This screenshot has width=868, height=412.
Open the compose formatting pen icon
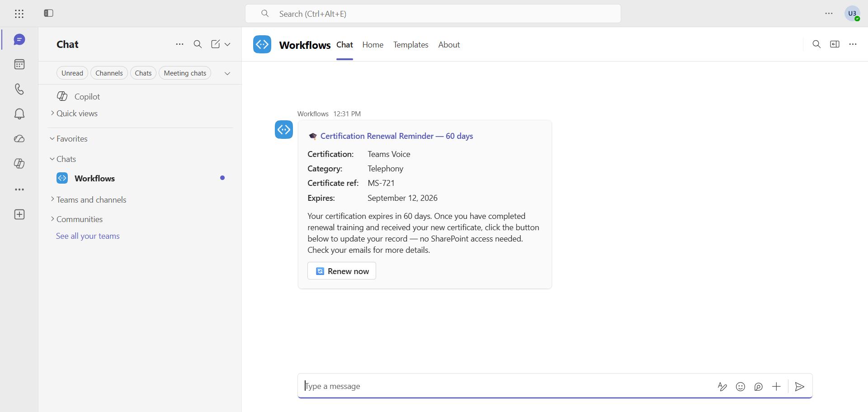pyautogui.click(x=722, y=387)
